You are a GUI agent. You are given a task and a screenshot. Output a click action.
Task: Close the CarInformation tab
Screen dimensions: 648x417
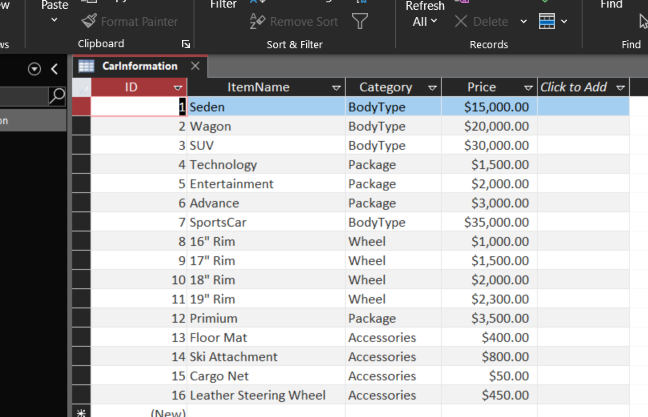pos(195,66)
